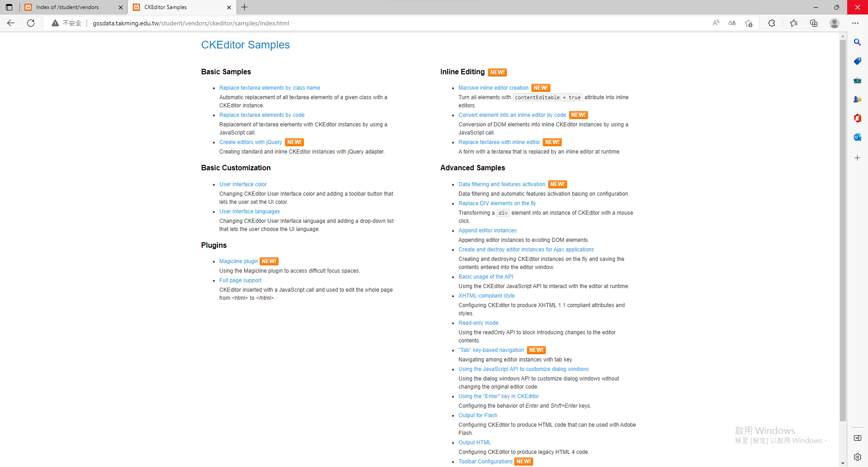Refresh the page with the reload icon
The height and width of the screenshot is (467, 868).
click(x=31, y=23)
